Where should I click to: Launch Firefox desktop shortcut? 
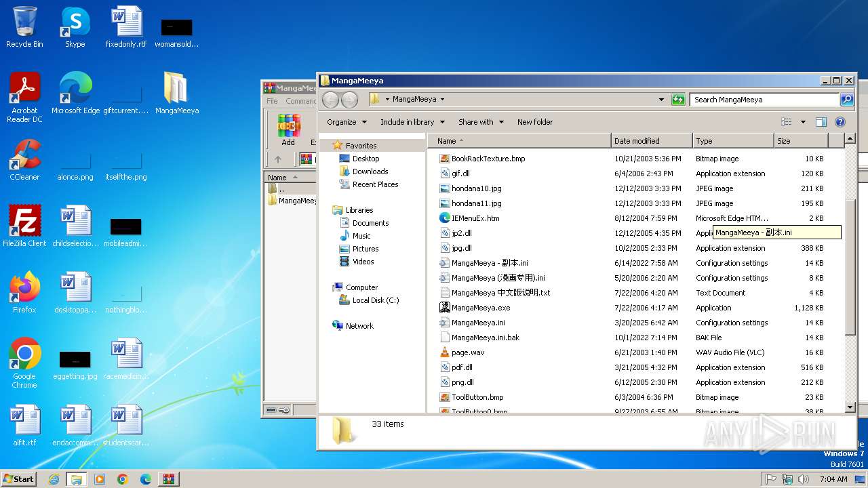coord(24,293)
